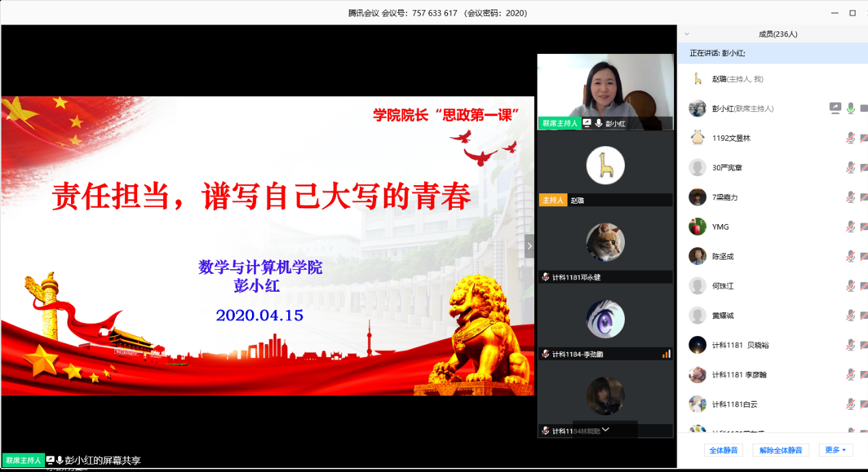
Task: Expand the name chevron on 计科1184林聪聪's video
Action: [605, 430]
